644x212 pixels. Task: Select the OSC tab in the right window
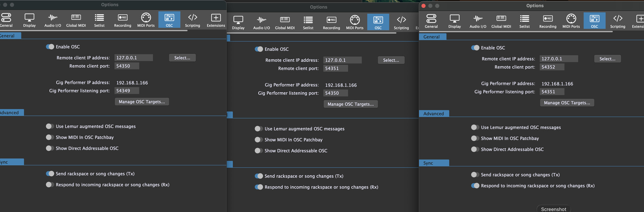point(594,21)
